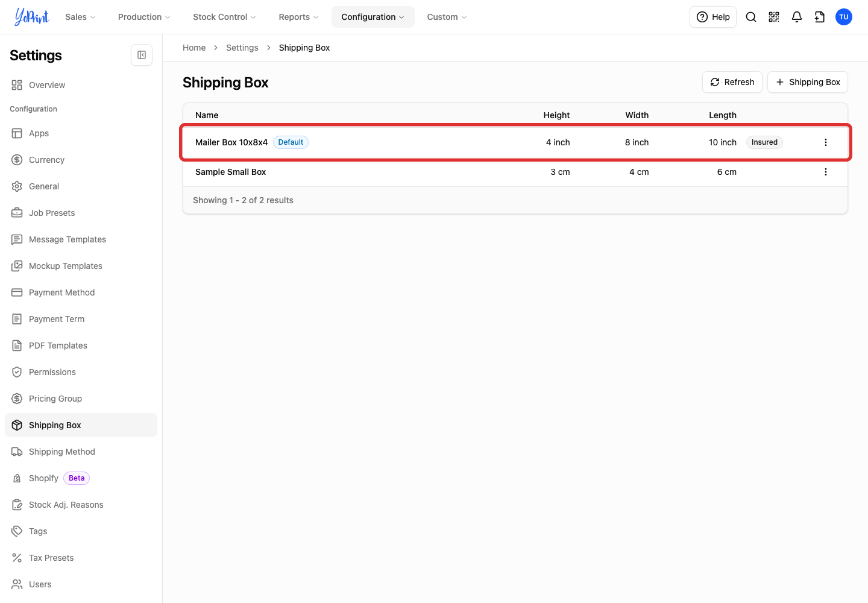Click the Refresh button

coord(732,82)
